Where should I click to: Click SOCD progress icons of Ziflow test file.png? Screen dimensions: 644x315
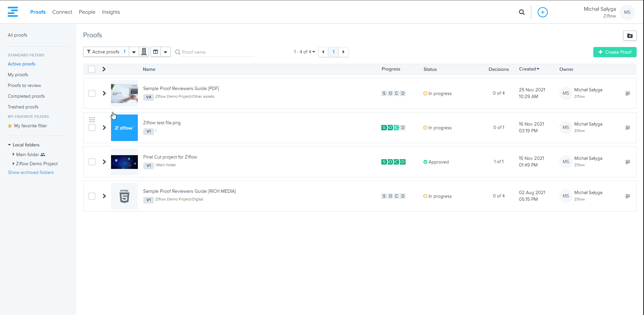point(393,128)
